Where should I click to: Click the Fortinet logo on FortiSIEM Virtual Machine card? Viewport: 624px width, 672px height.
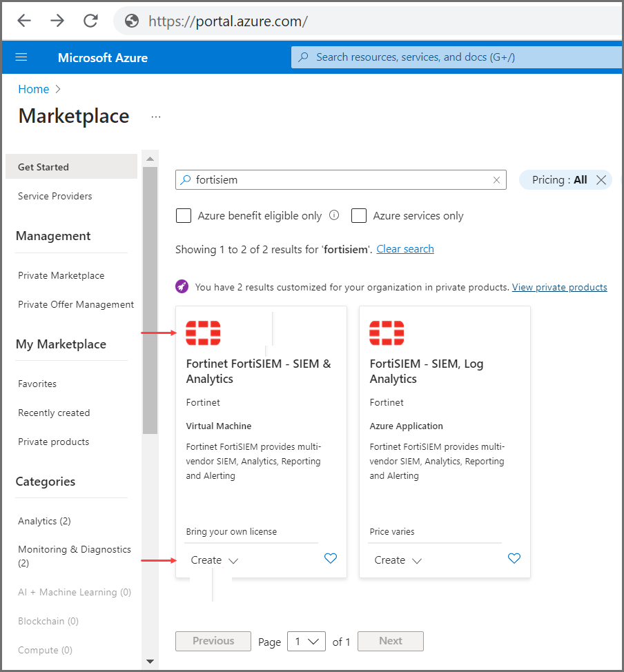[x=203, y=333]
